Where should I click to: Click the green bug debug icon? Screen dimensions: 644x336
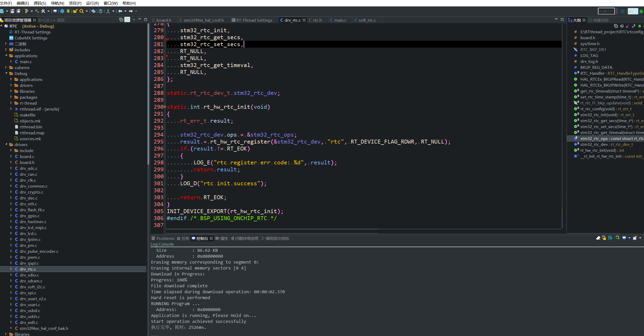point(68,11)
